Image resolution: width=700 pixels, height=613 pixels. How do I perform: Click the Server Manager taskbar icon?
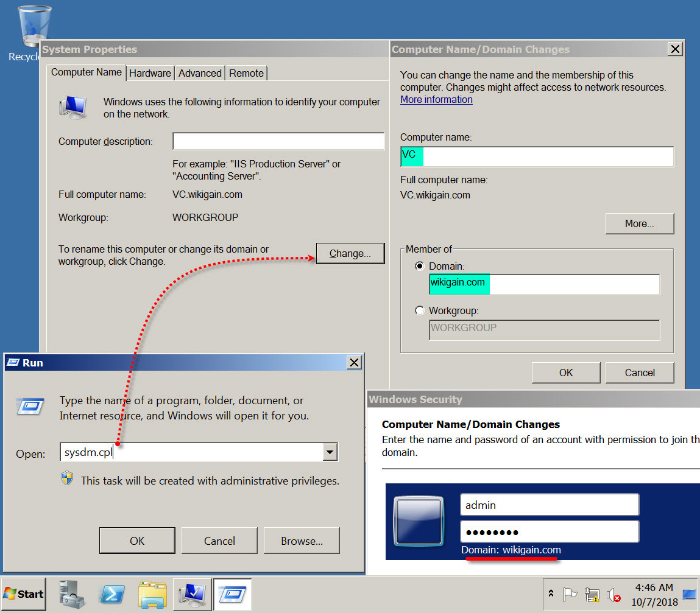coord(72,594)
